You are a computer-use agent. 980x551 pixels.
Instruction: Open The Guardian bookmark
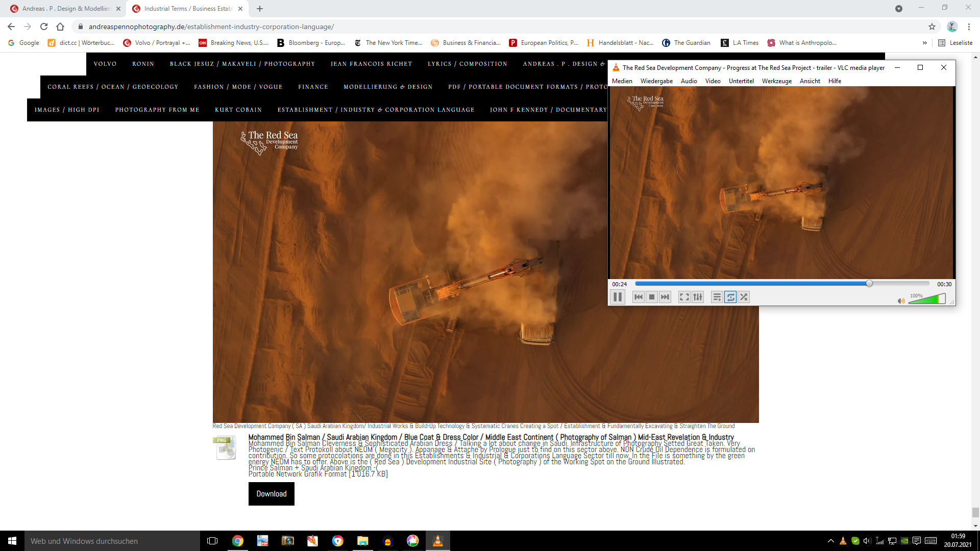click(686, 43)
